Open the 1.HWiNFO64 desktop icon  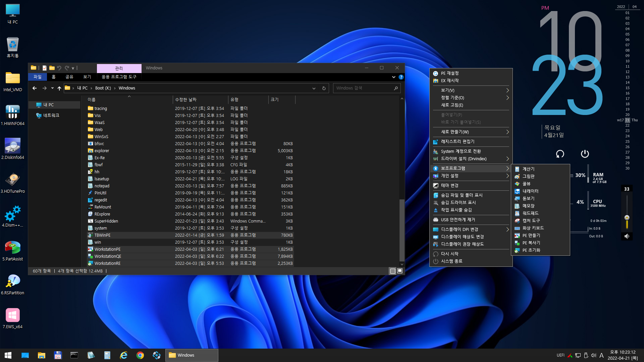pos(13,115)
